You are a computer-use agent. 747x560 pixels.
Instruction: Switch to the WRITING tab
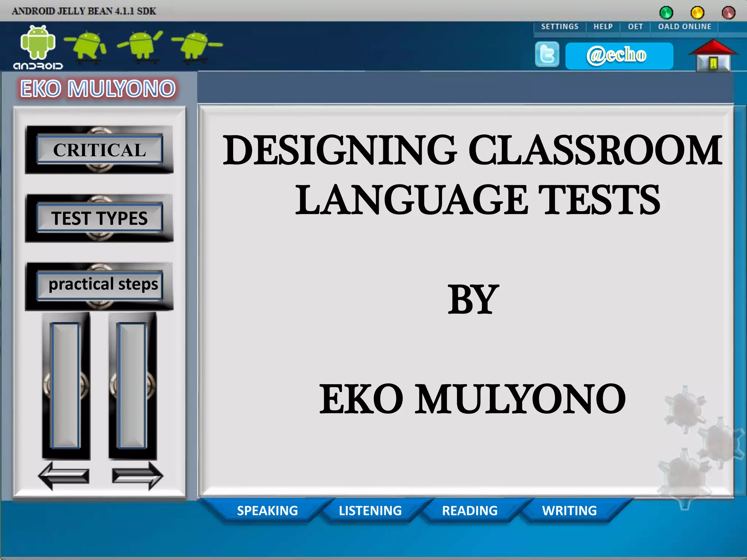pos(569,510)
